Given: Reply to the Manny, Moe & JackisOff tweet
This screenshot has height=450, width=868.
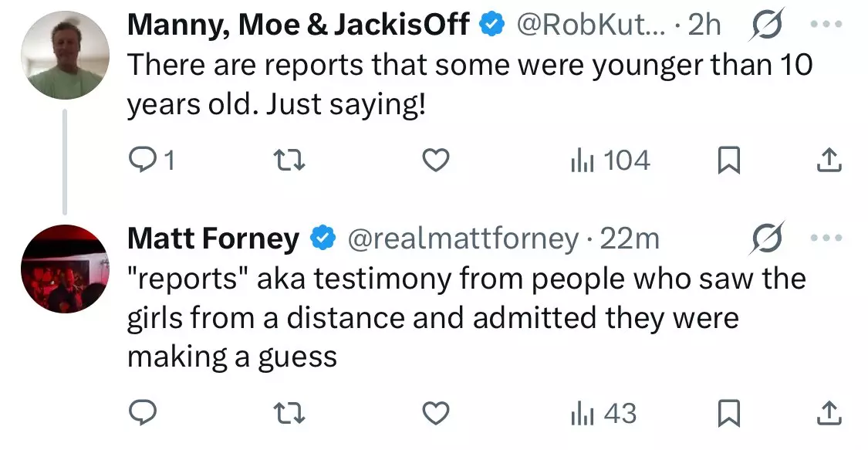Looking at the screenshot, I should point(144,161).
